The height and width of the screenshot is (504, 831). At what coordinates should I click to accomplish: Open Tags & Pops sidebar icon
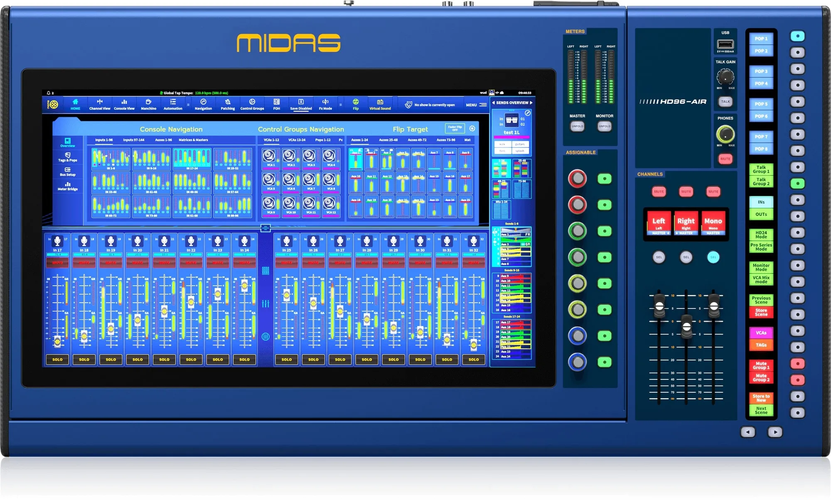point(67,157)
